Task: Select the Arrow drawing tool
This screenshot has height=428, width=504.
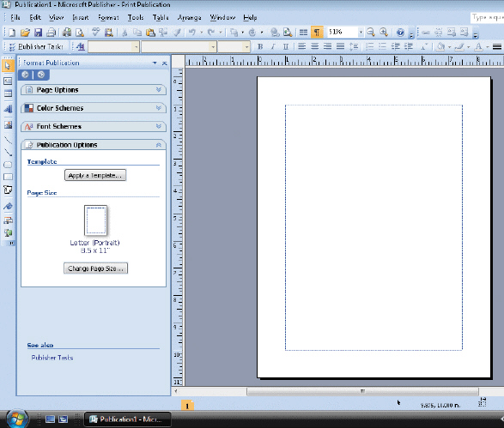Action: click(8, 152)
